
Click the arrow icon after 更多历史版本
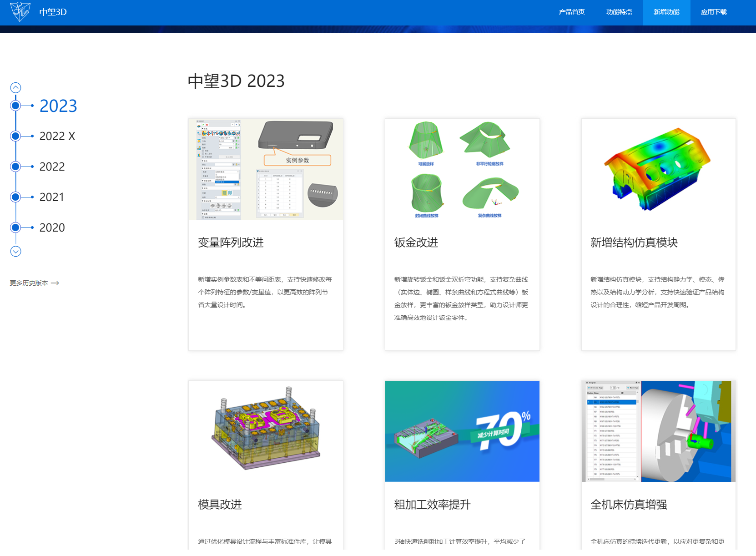55,283
